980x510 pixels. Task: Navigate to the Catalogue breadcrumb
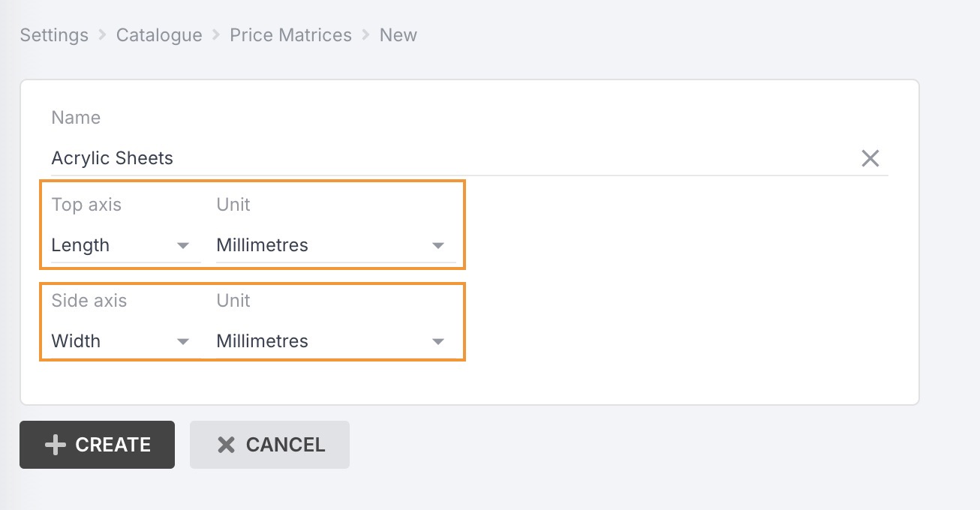click(159, 35)
